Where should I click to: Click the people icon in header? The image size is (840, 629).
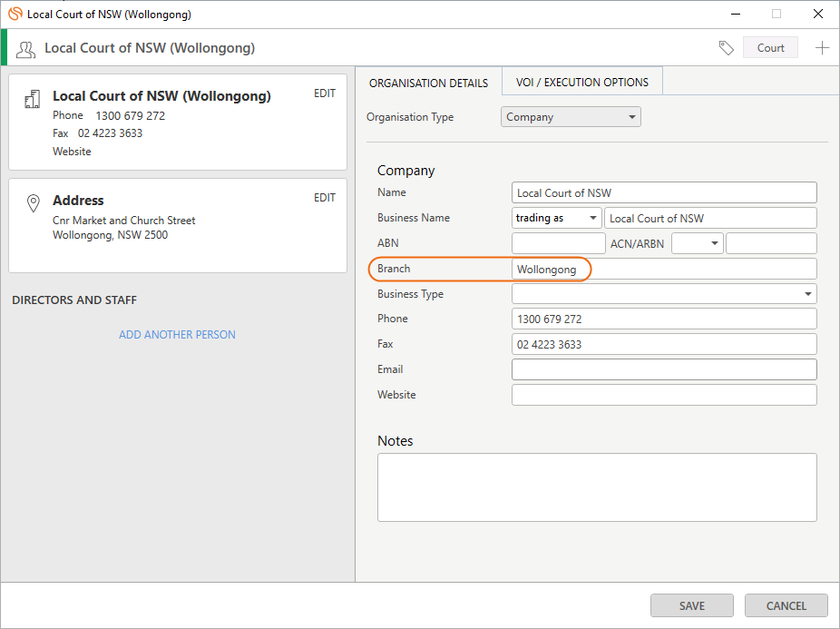coord(25,49)
